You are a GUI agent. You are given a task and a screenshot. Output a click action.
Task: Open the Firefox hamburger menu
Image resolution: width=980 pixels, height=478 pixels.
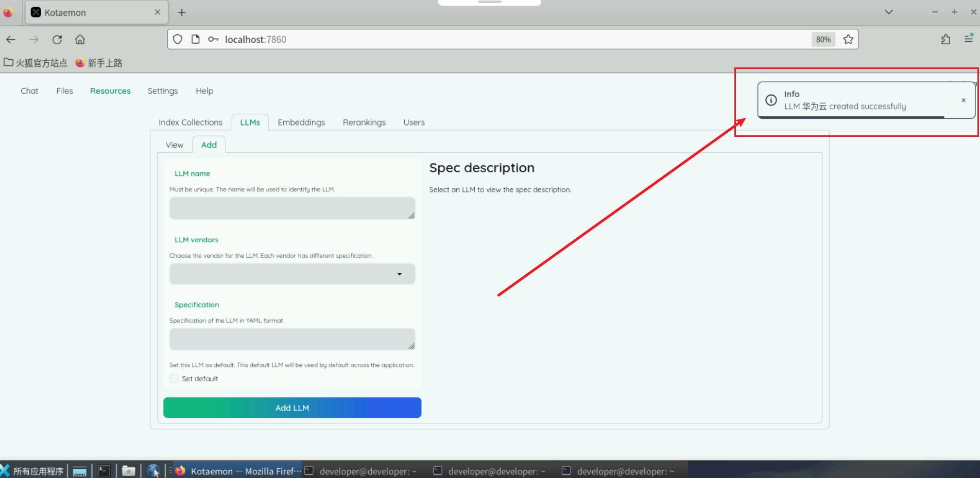pos(968,39)
